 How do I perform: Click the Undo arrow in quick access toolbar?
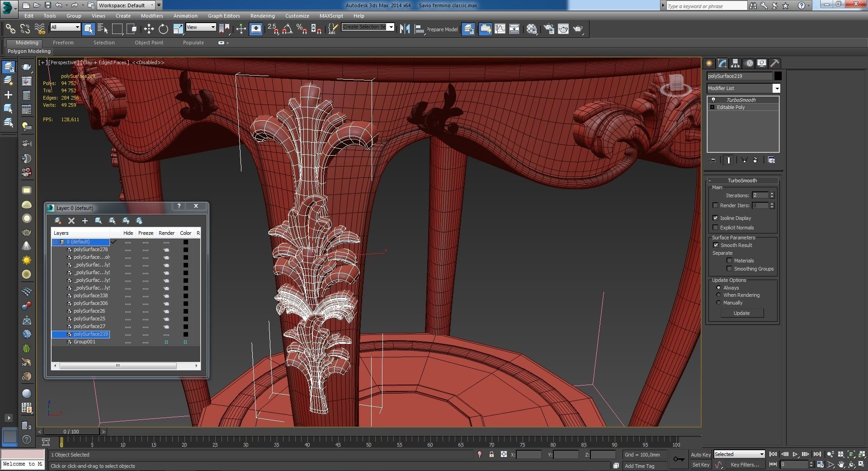pos(59,5)
